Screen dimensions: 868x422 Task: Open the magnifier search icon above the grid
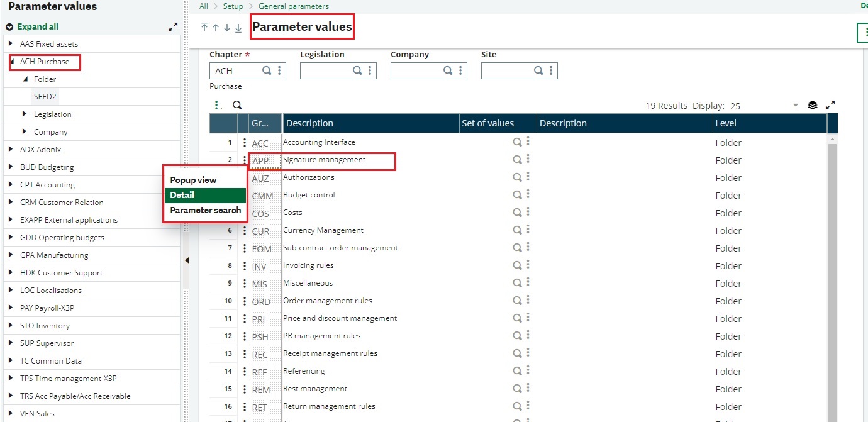click(236, 104)
